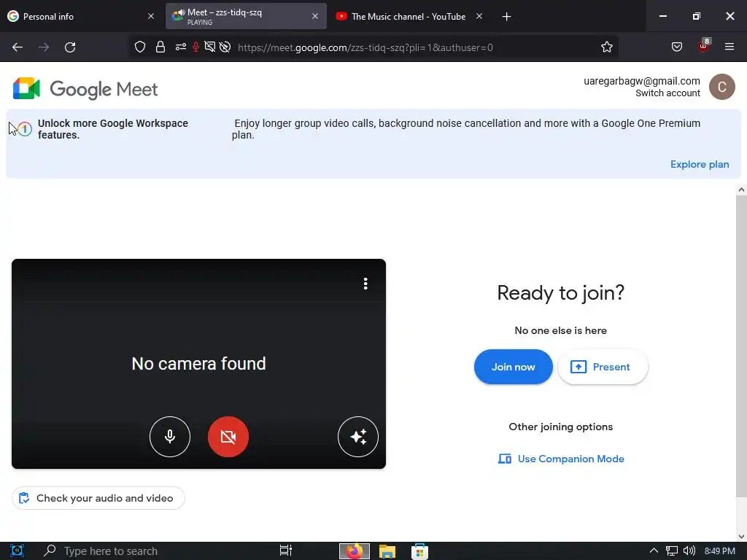Open a new browser tab
The image size is (747, 560).
click(x=506, y=17)
